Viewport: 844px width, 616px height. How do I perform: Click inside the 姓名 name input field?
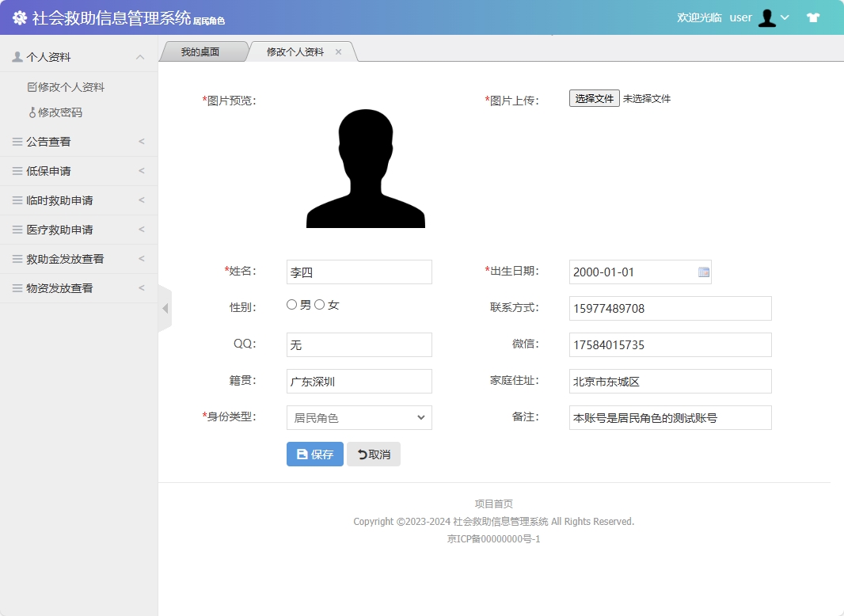coord(359,272)
